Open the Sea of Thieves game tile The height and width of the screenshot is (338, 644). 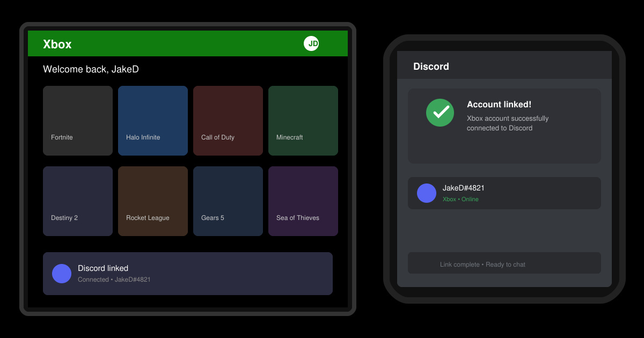[303, 201]
